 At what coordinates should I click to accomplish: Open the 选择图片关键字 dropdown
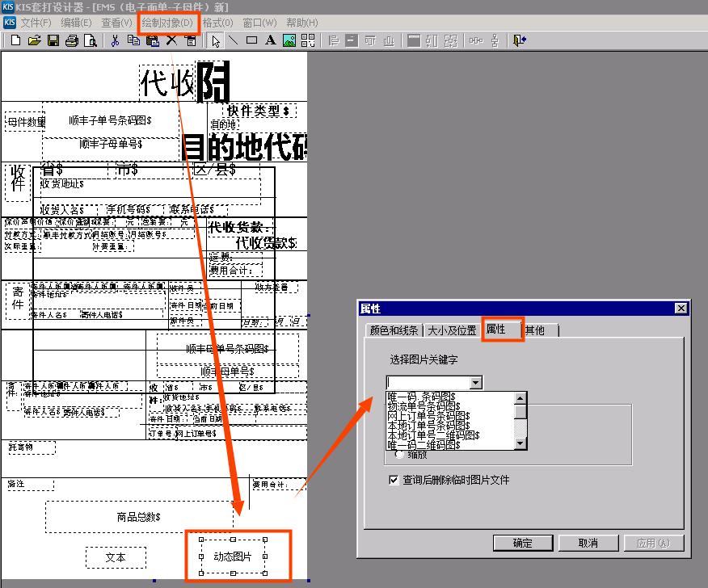pos(476,382)
